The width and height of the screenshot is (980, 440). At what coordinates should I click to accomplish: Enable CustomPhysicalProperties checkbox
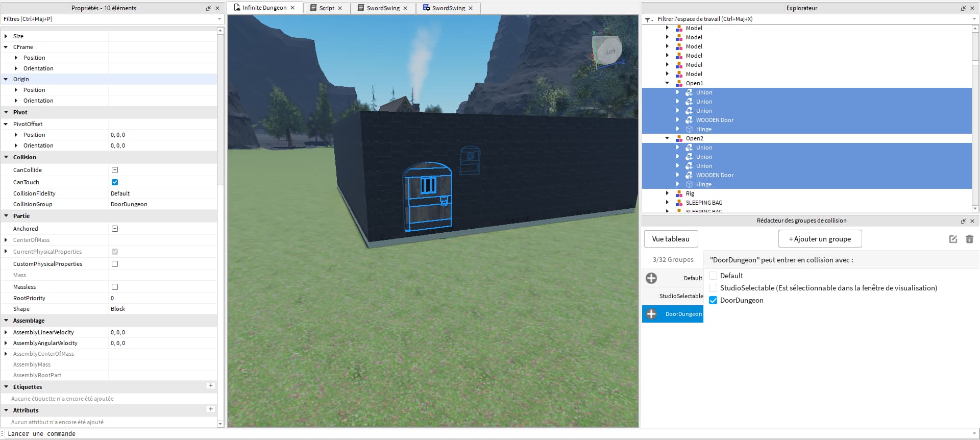[x=115, y=264]
